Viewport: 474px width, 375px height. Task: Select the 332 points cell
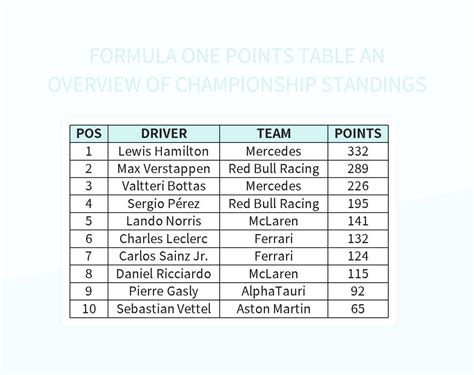[x=358, y=151]
